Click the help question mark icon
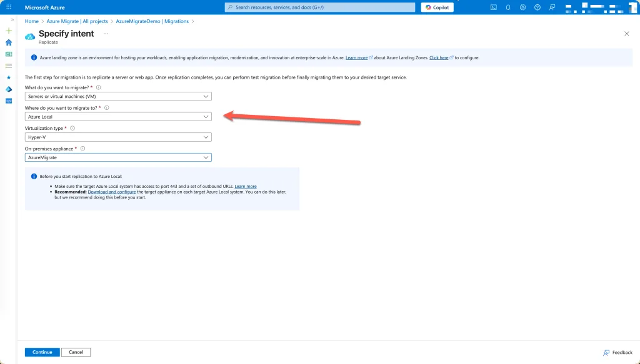 [x=537, y=7]
